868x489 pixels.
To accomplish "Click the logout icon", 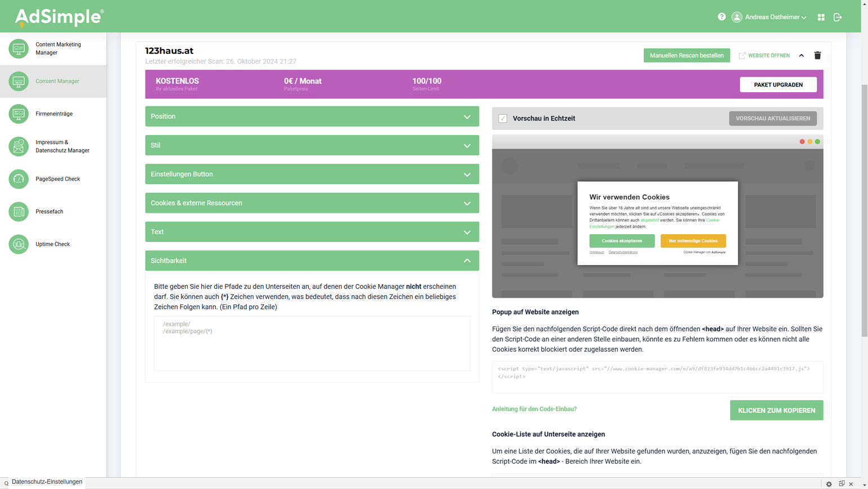I will tap(838, 17).
